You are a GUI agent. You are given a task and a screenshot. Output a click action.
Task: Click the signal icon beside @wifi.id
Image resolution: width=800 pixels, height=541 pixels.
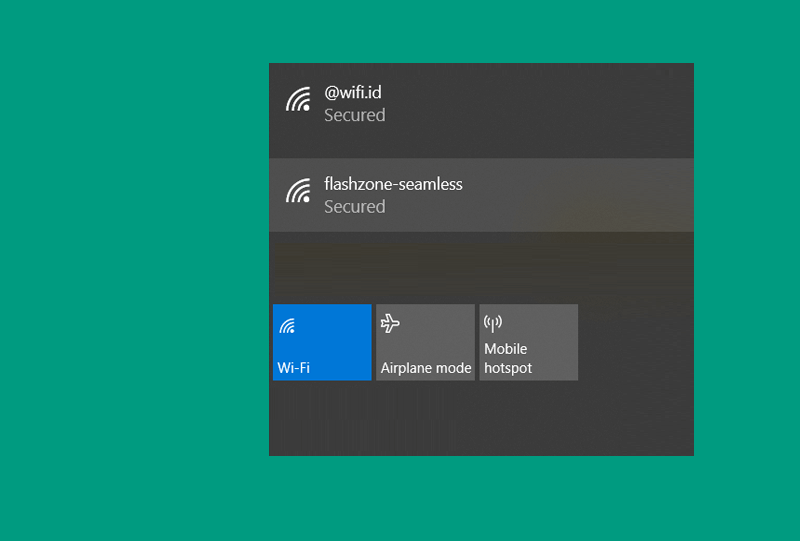[x=298, y=99]
